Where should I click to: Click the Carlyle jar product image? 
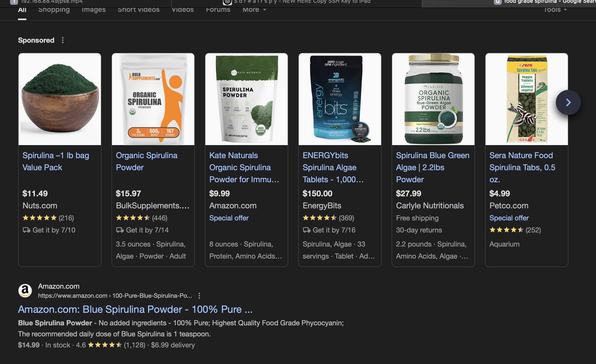(x=433, y=99)
